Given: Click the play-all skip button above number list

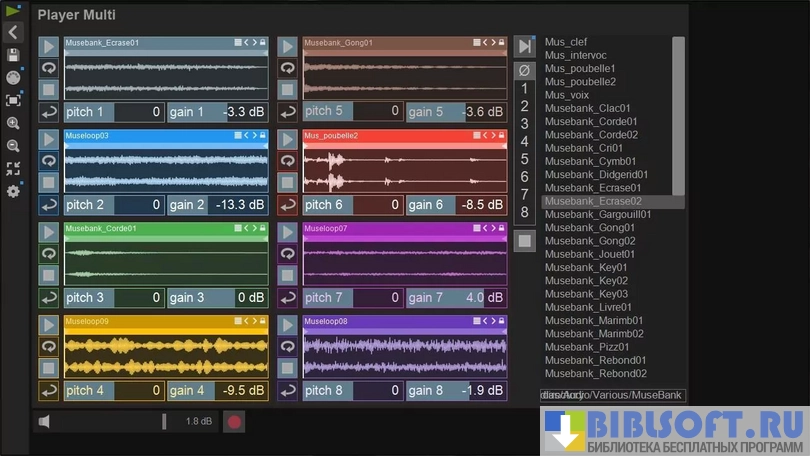Looking at the screenshot, I should [524, 47].
